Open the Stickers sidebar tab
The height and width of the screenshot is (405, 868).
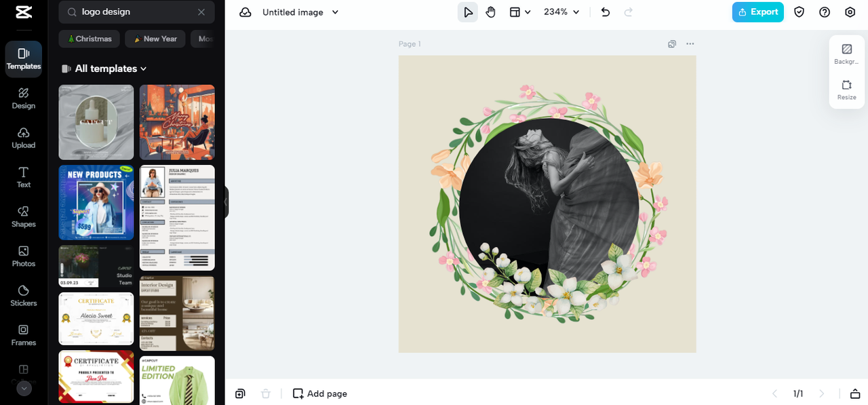point(24,295)
